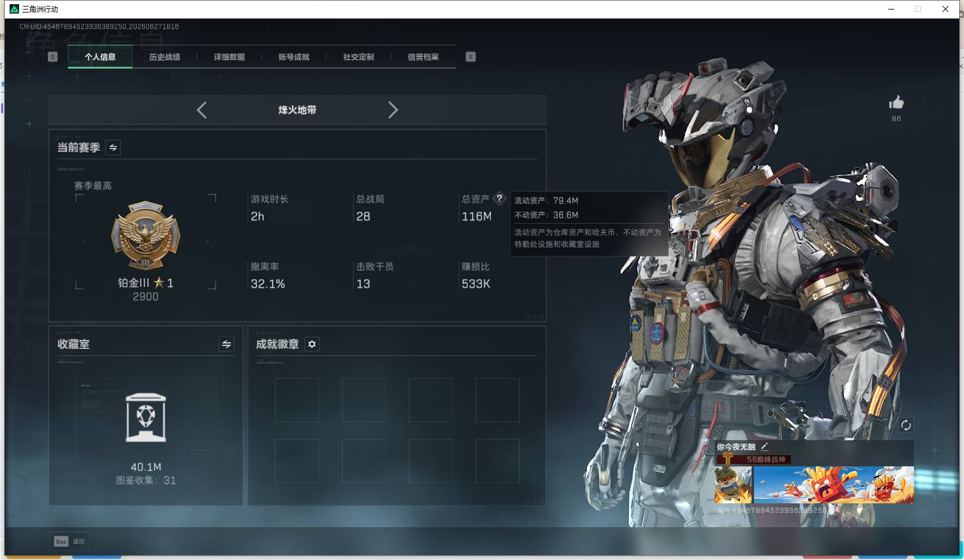The width and height of the screenshot is (964, 560).
Task: Click the 游戏时长 value 2h
Action: coord(257,216)
